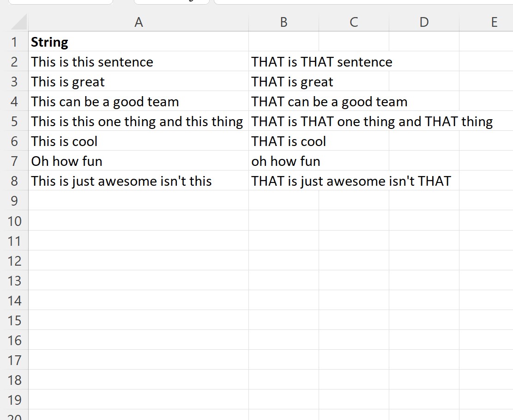Select column D header

pos(424,22)
